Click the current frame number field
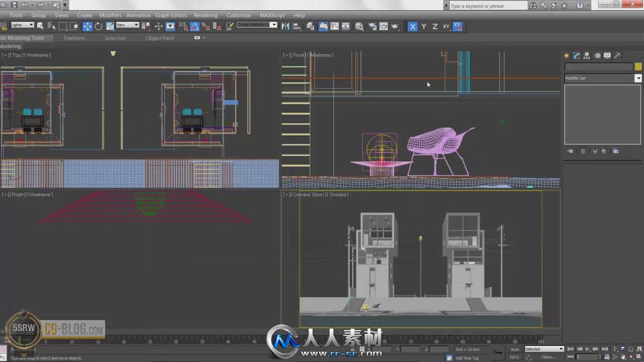The width and height of the screenshot is (644, 362). click(588, 357)
